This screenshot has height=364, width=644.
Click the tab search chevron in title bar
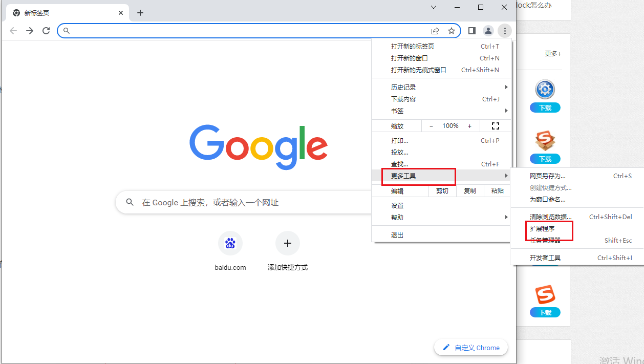[434, 7]
